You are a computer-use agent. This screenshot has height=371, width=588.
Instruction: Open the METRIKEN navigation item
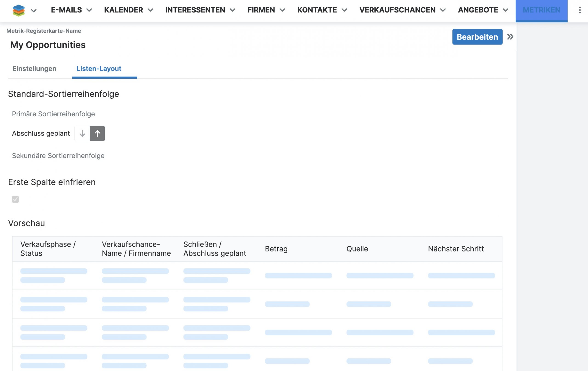click(x=541, y=10)
